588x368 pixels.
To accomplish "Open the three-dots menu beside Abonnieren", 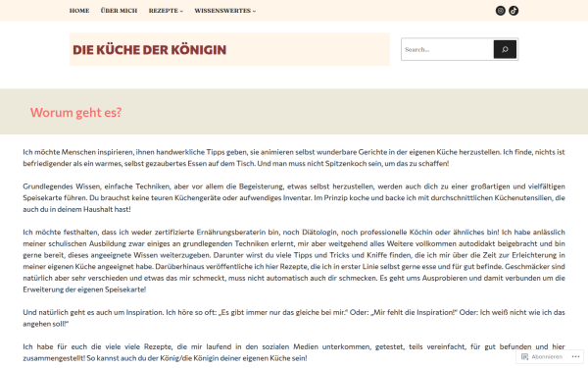I will point(575,357).
